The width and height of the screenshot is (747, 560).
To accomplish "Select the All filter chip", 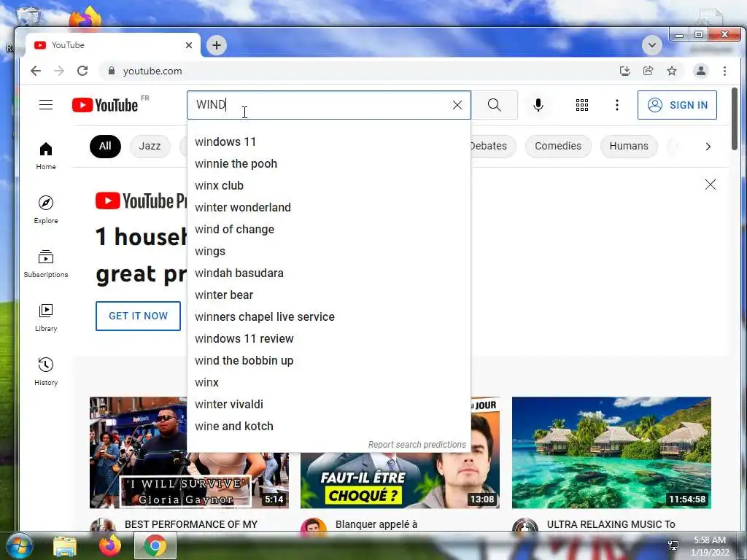I will [x=105, y=146].
